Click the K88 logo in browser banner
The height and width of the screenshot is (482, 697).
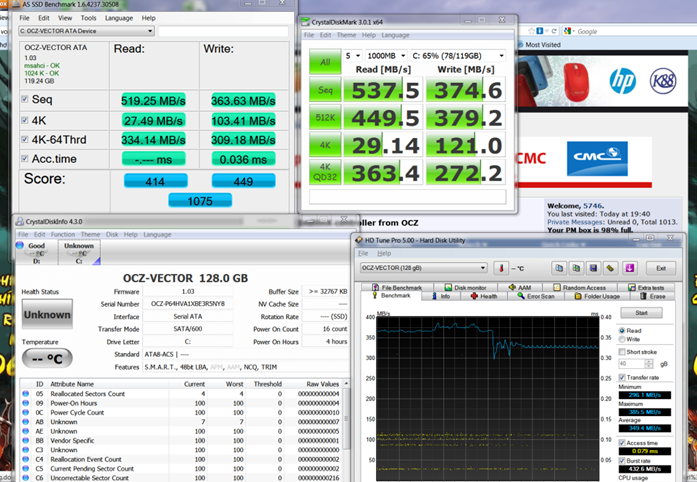click(663, 81)
